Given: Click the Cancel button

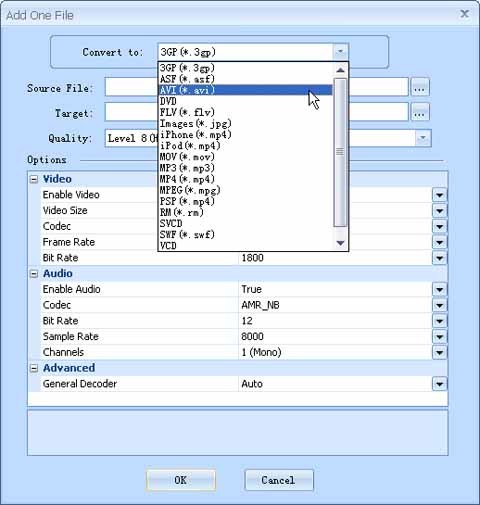Looking at the screenshot, I should [x=279, y=480].
